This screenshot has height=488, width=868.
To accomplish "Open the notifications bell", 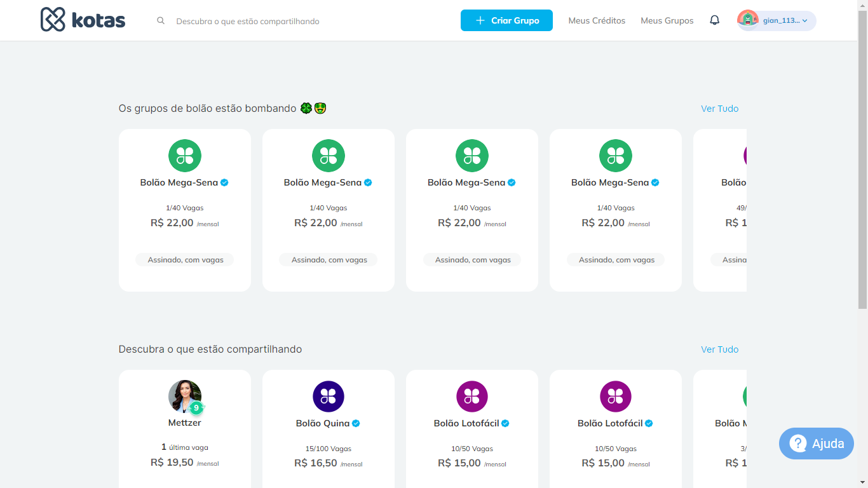I will click(715, 20).
